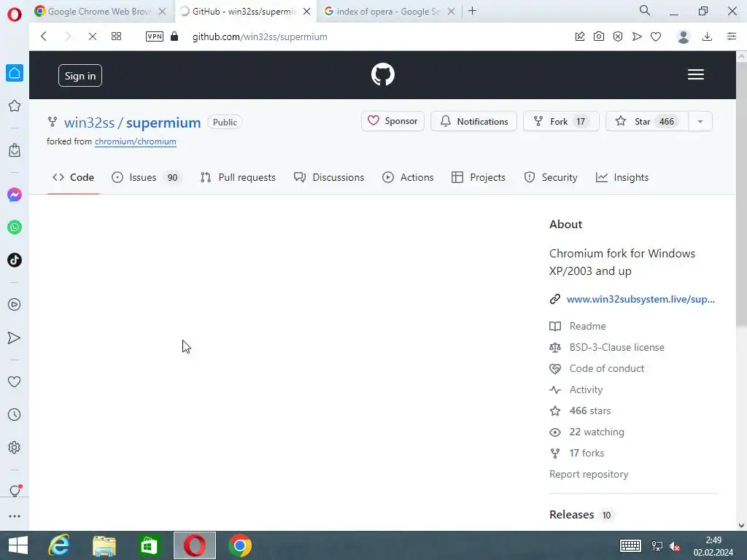Launch WhatsApp from the sidebar
The height and width of the screenshot is (560, 747).
(15, 227)
